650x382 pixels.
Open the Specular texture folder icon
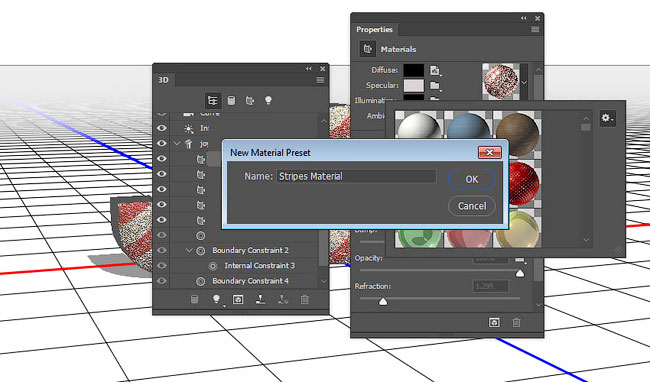coord(435,86)
